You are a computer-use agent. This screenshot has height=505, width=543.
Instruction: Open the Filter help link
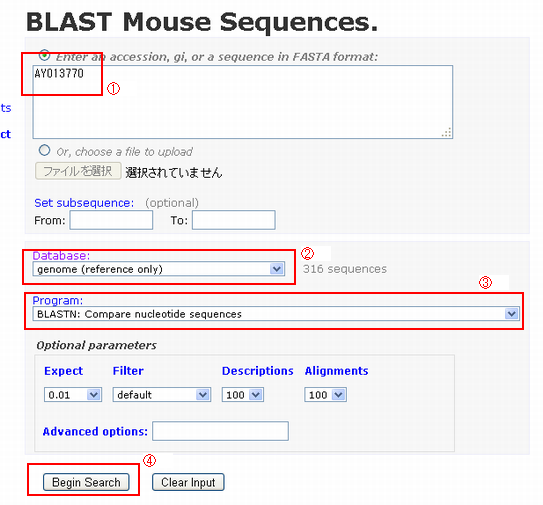click(x=128, y=371)
